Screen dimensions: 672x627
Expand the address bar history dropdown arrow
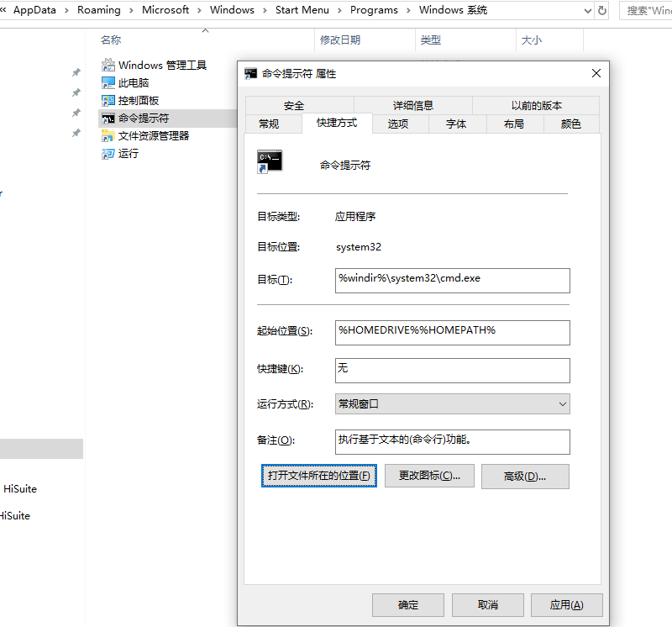[588, 11]
